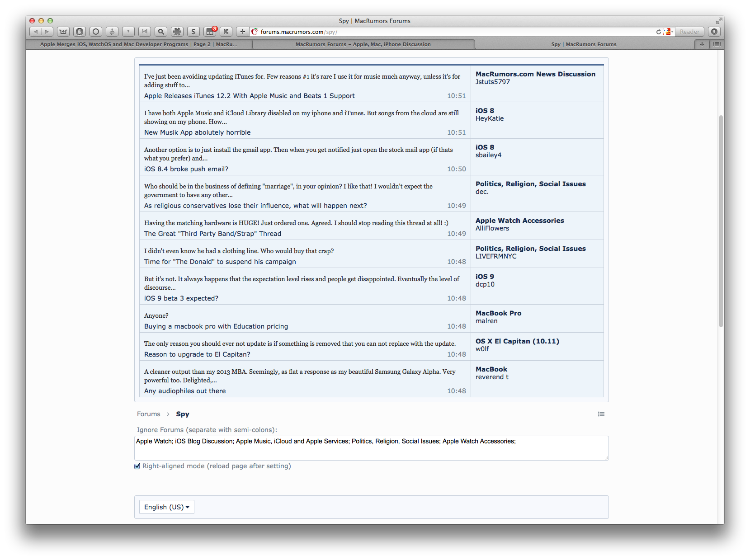This screenshot has height=560, width=750.
Task: Open iOS 8 forum link above sbailey4
Action: 485,147
